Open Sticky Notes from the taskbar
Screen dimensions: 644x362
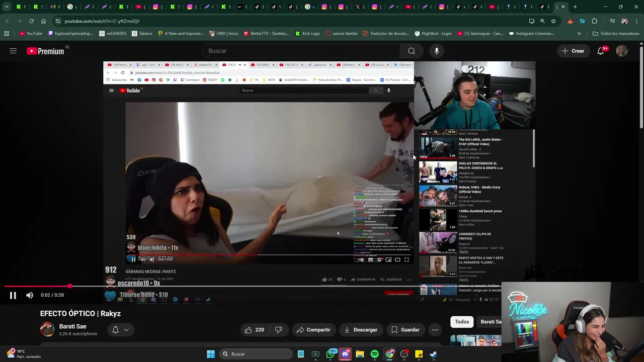pyautogui.click(x=419, y=354)
